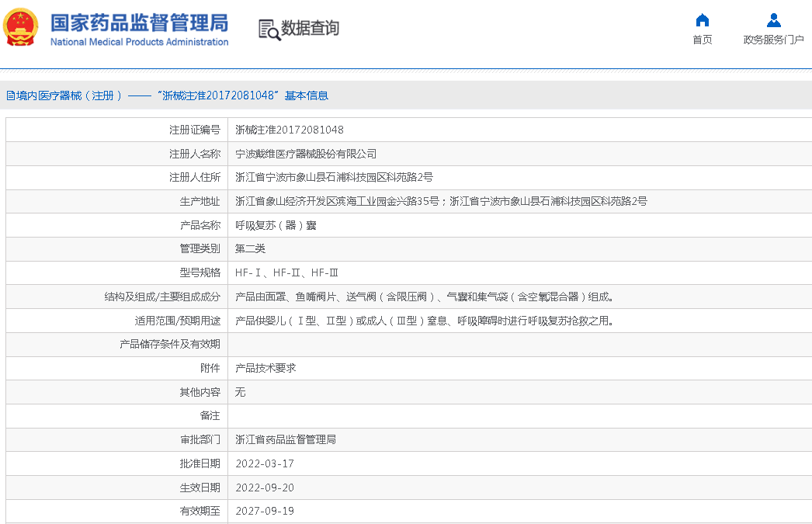Select 浙江省药品监督管理局 value
Image resolution: width=812 pixels, height=524 pixels.
[x=286, y=439]
